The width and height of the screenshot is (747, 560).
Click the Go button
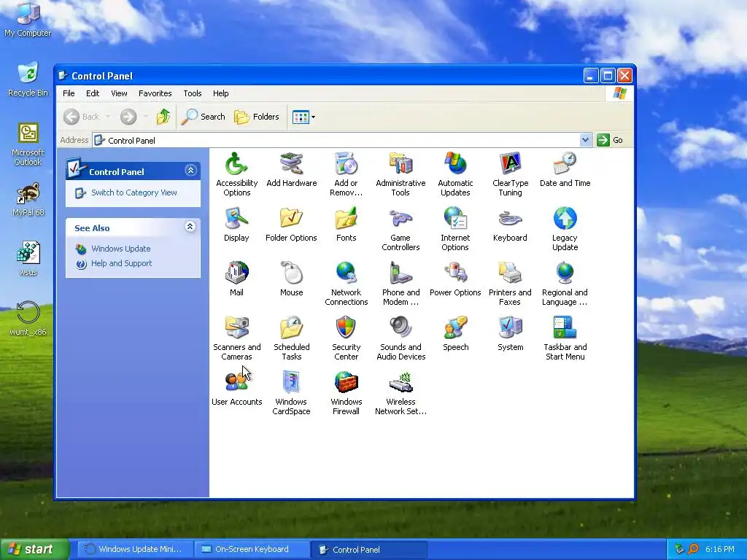611,140
